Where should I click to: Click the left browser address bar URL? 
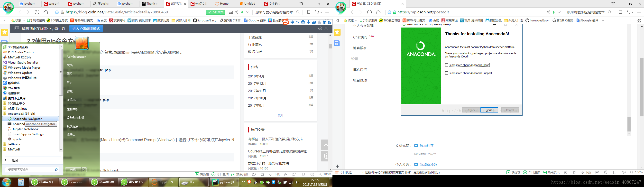tap(117, 12)
